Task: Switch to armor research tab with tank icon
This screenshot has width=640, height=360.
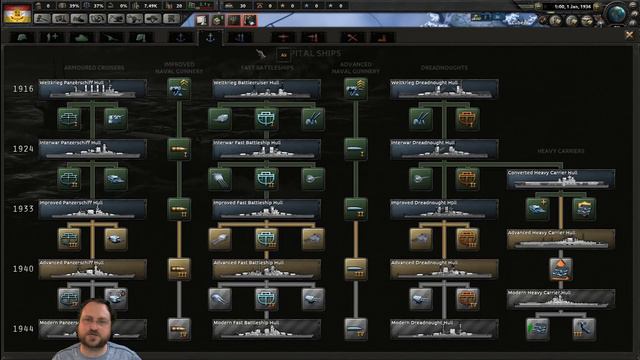Action: [81, 38]
